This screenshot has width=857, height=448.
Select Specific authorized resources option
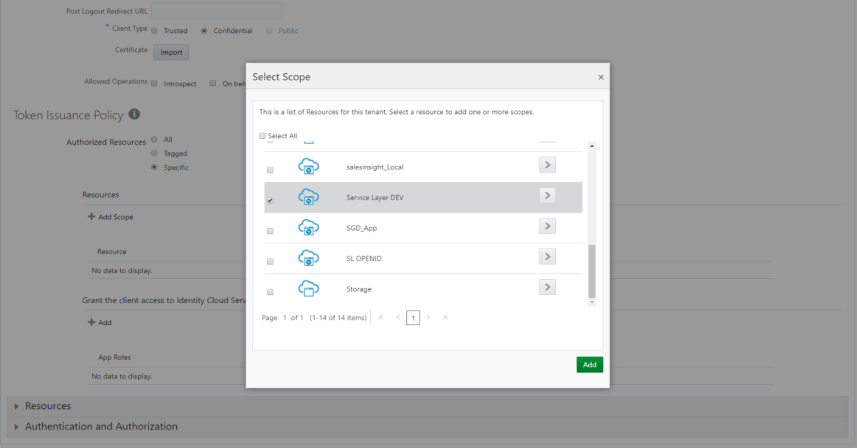click(154, 167)
